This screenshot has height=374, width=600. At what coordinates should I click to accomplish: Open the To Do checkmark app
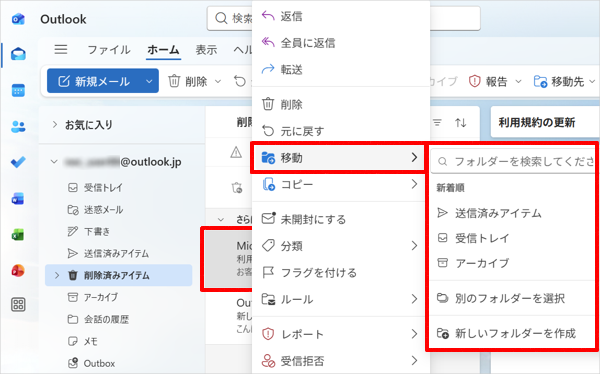(x=18, y=162)
